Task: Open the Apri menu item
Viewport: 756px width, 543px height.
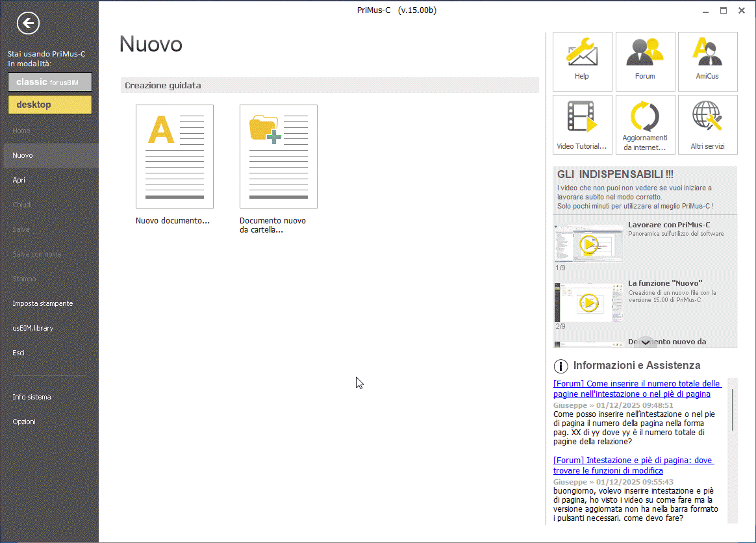Action: (x=19, y=180)
